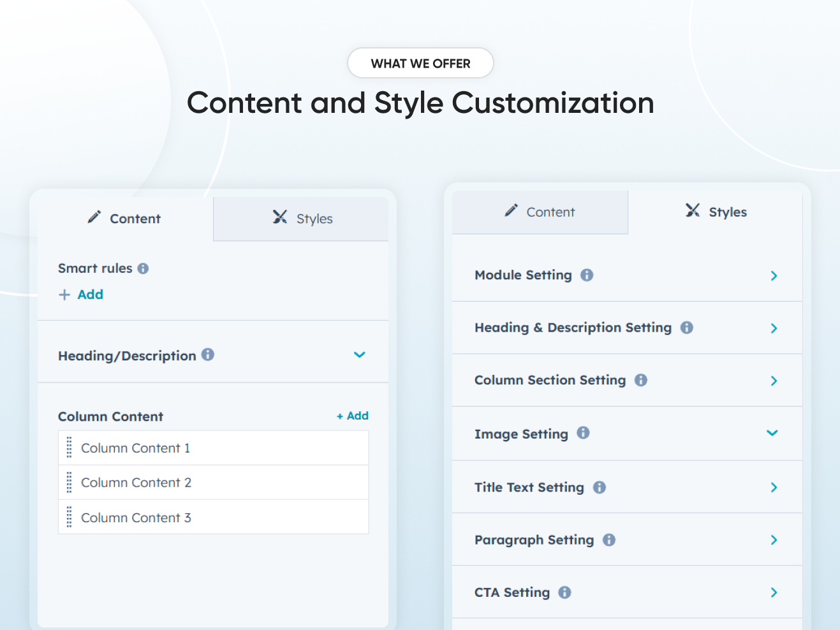
Task: Click the Module Setting info icon
Action: 587,275
